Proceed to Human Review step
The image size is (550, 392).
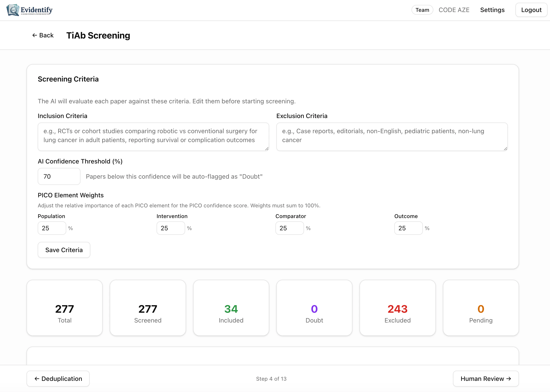click(486, 378)
